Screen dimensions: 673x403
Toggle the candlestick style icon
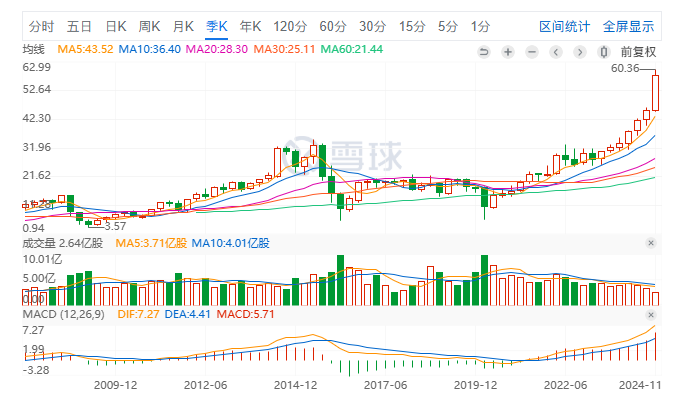pos(604,52)
